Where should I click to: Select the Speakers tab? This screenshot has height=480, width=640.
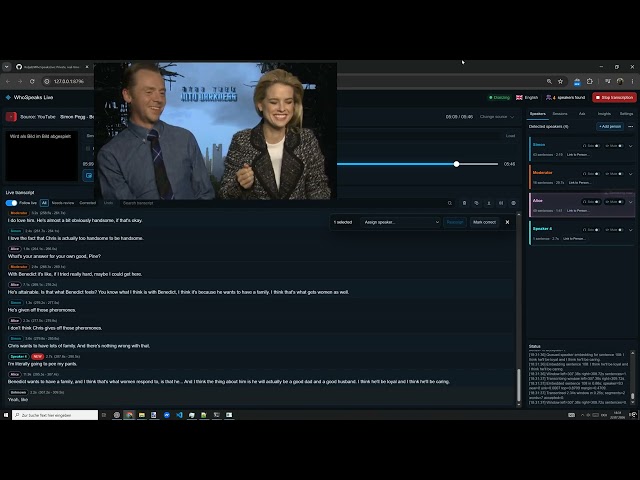click(x=538, y=114)
